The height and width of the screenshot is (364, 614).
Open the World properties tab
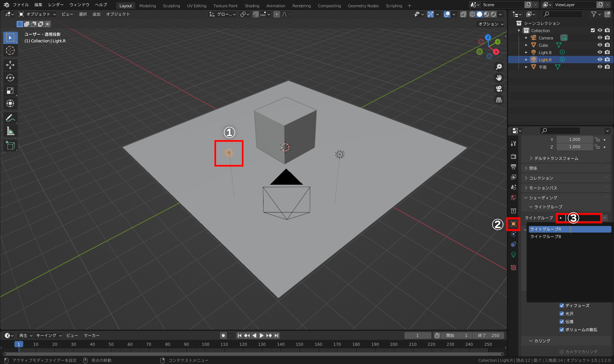(513, 198)
